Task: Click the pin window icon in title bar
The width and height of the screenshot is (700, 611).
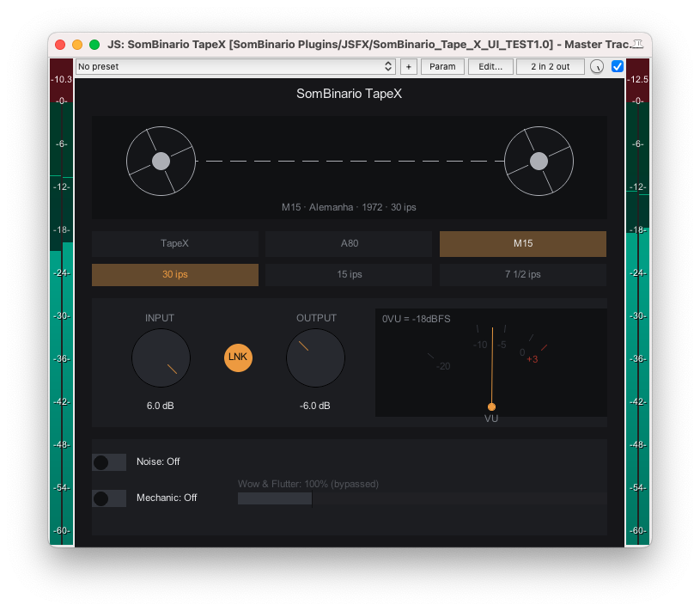Action: [x=638, y=44]
